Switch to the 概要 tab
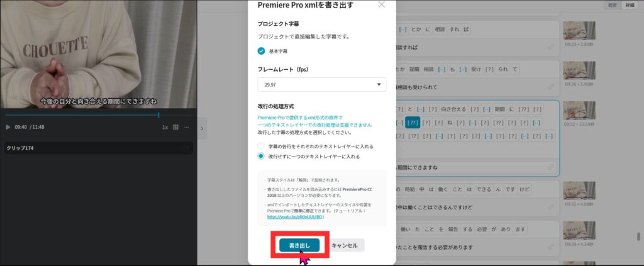The height and width of the screenshot is (266, 644). pos(613,5)
